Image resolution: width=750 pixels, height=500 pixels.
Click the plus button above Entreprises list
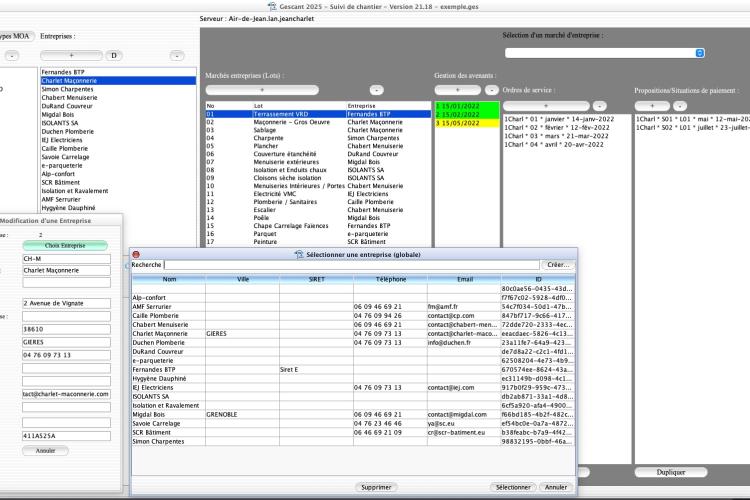pos(71,56)
